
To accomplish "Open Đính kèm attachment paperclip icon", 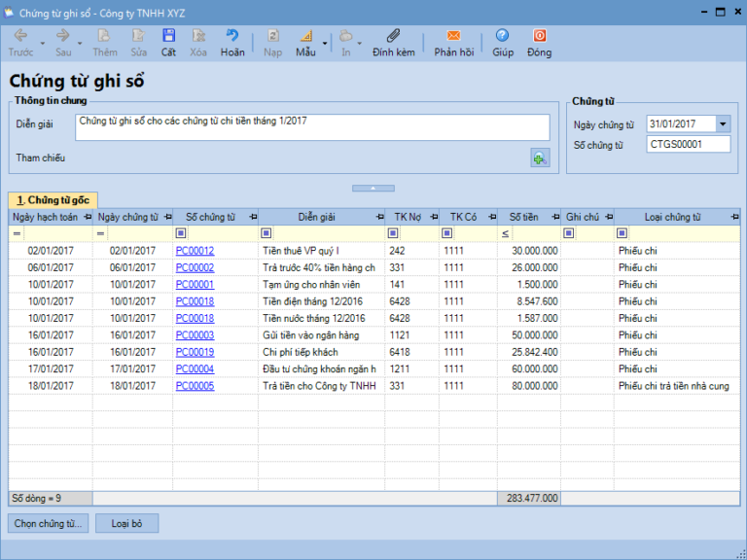I will [x=393, y=37].
